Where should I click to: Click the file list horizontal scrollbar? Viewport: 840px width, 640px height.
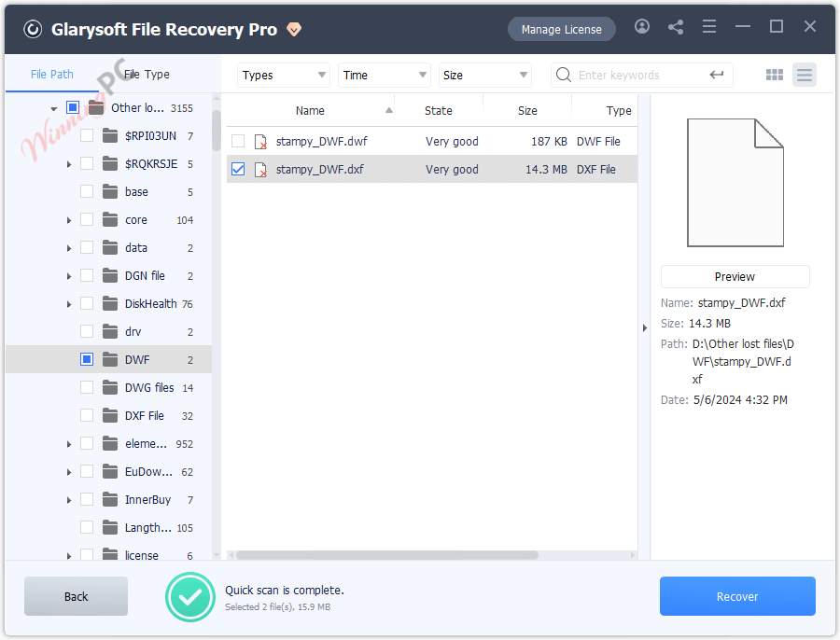[386, 555]
